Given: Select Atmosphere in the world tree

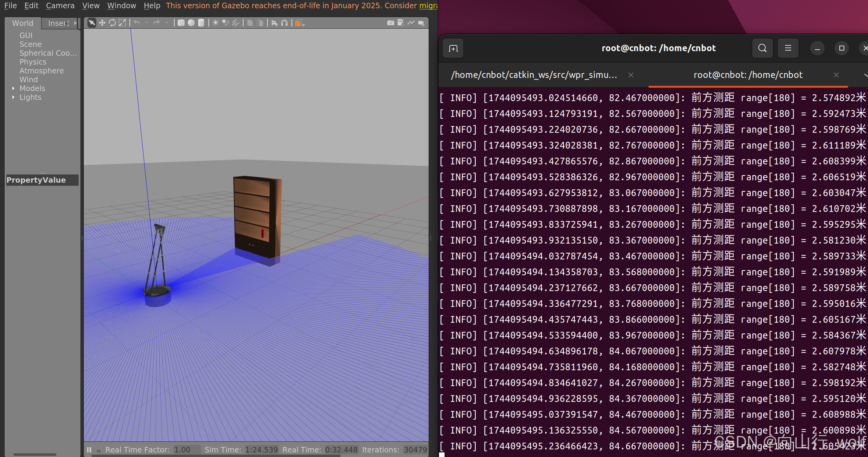Looking at the screenshot, I should (41, 70).
